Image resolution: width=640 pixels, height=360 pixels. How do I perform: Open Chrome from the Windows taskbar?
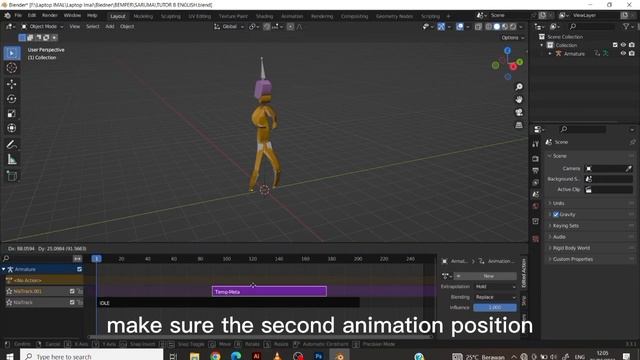215,356
